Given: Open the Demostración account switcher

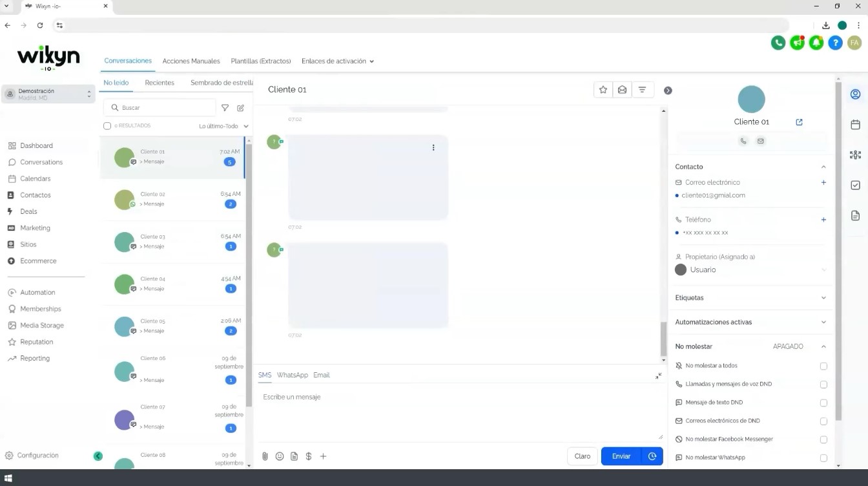Looking at the screenshot, I should 48,94.
